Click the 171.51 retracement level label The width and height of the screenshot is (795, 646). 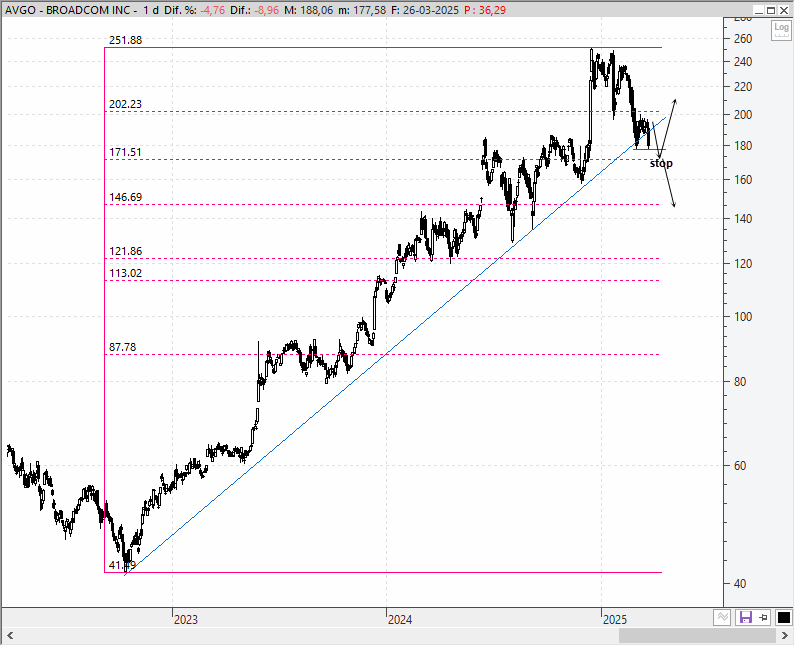(x=125, y=152)
